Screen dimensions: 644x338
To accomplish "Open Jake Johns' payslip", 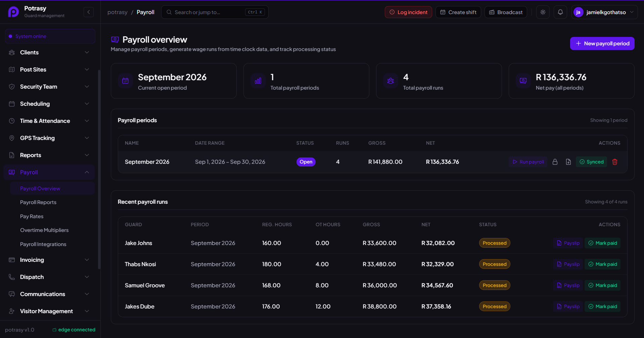I will pos(568,243).
